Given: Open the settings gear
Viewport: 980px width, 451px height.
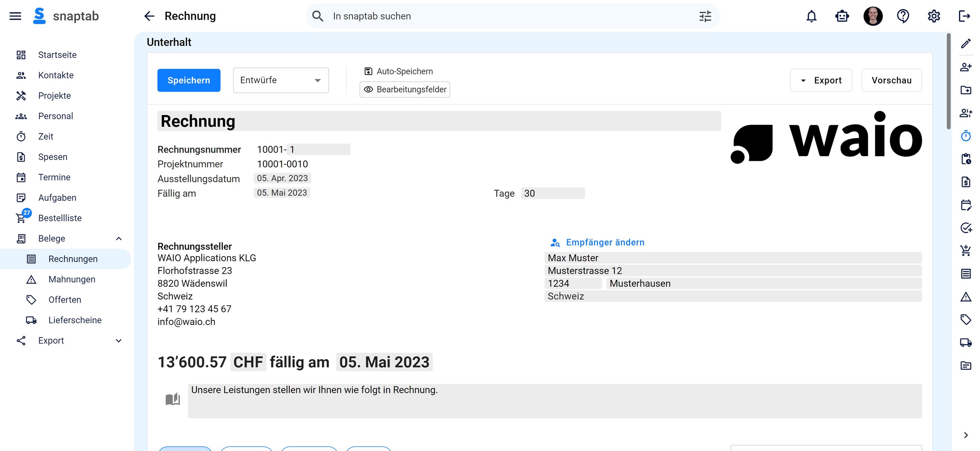Looking at the screenshot, I should 934,16.
